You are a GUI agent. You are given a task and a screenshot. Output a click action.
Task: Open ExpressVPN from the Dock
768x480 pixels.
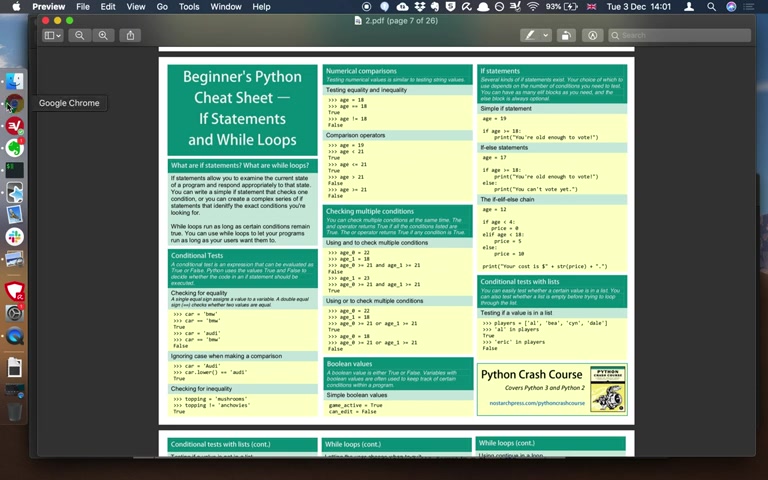pyautogui.click(x=15, y=126)
